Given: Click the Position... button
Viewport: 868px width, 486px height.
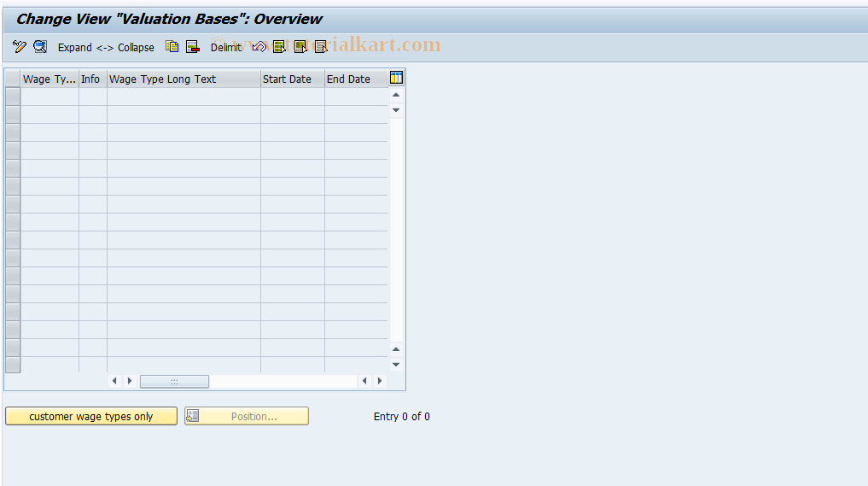Looking at the screenshot, I should (x=247, y=416).
